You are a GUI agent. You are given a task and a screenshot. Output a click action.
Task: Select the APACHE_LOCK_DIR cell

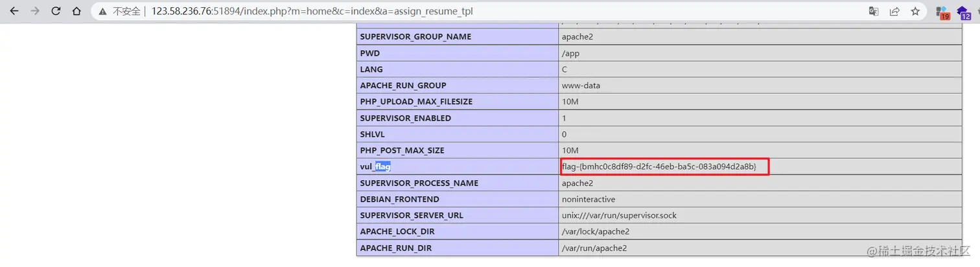tap(458, 231)
